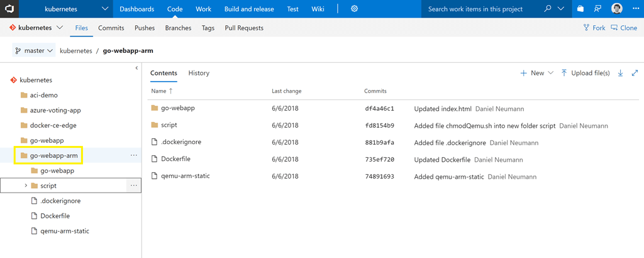Open the settings gear icon

354,9
